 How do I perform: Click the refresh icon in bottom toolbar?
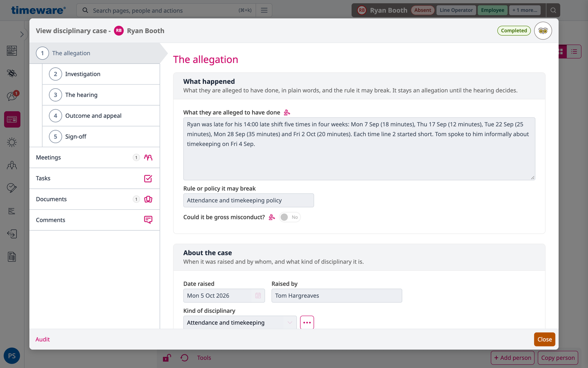(x=184, y=358)
